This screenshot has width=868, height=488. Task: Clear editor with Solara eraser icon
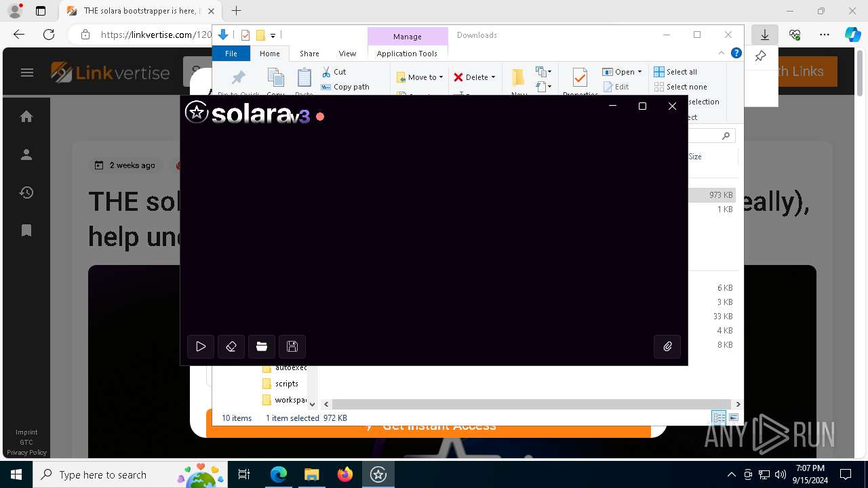(x=231, y=346)
